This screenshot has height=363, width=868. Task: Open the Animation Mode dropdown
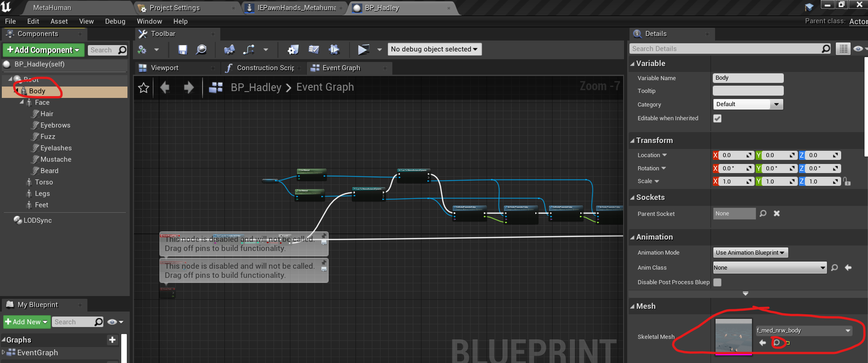coord(750,253)
